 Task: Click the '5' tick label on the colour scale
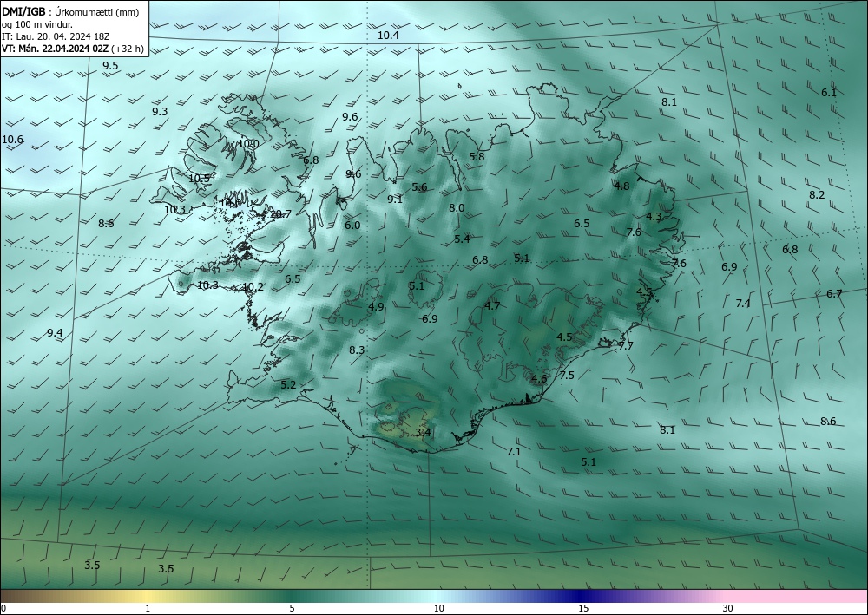click(292, 608)
